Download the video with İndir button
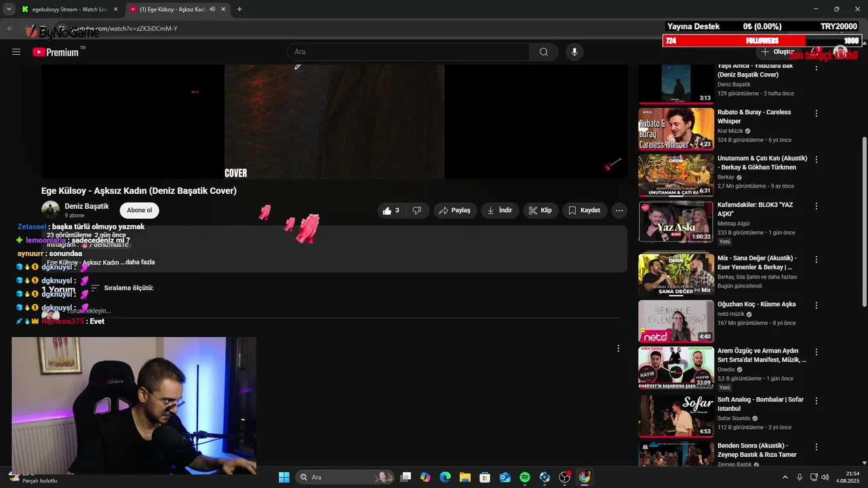 [x=500, y=211]
